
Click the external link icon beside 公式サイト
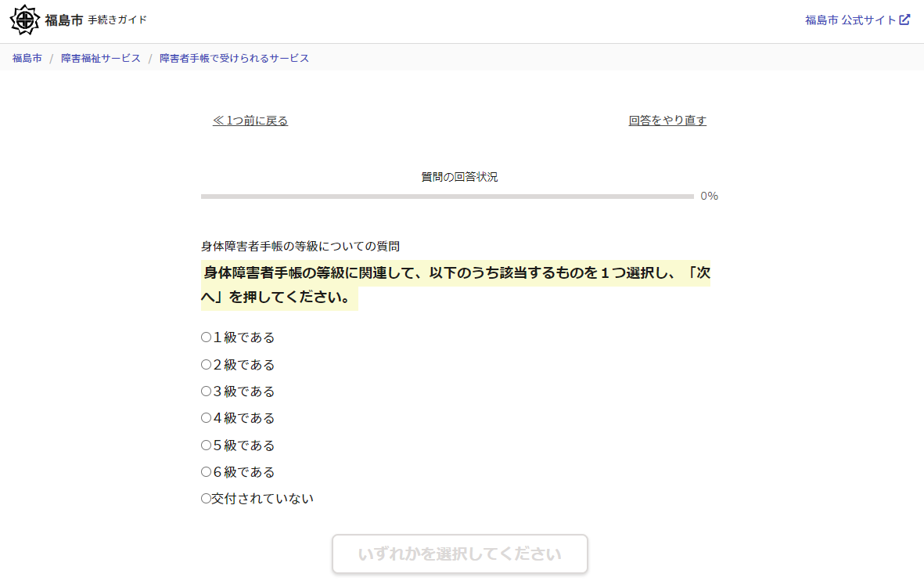coord(904,20)
